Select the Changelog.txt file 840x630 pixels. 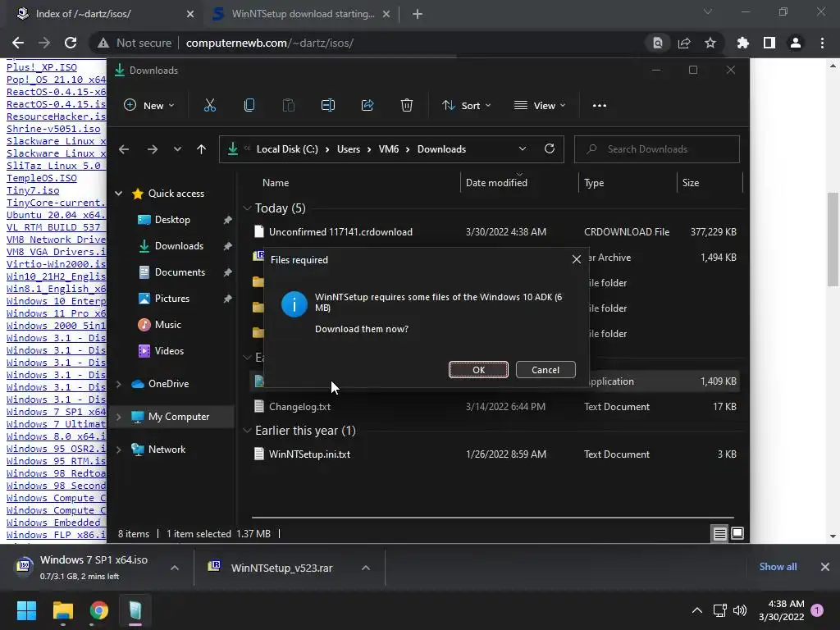(495, 407)
